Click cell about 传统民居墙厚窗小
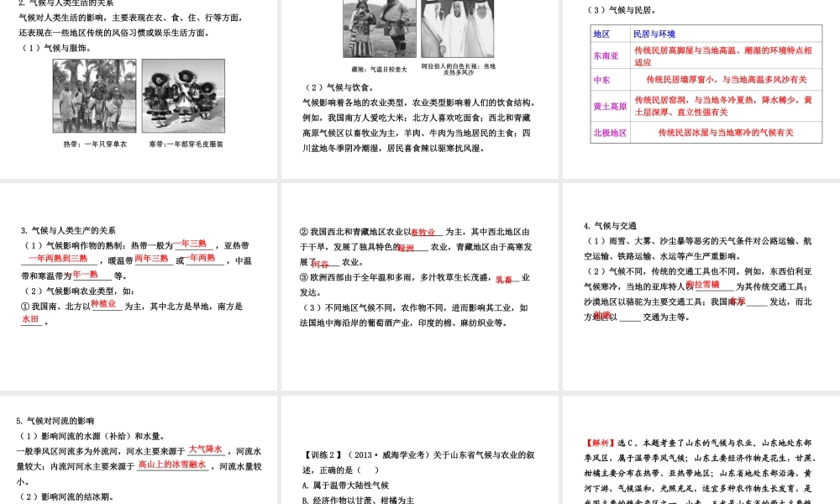The image size is (840, 504). pyautogui.click(x=726, y=80)
